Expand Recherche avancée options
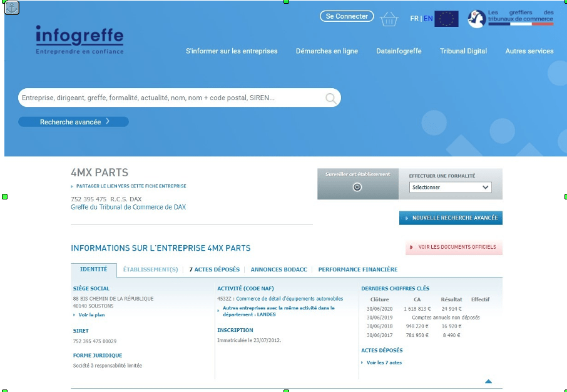 tap(73, 122)
